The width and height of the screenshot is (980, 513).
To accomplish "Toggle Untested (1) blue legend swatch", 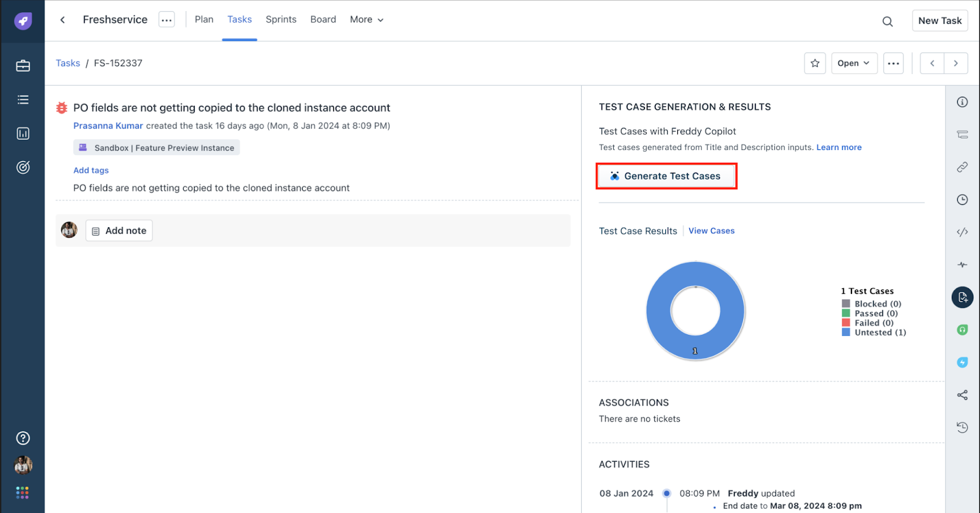I will coord(846,332).
